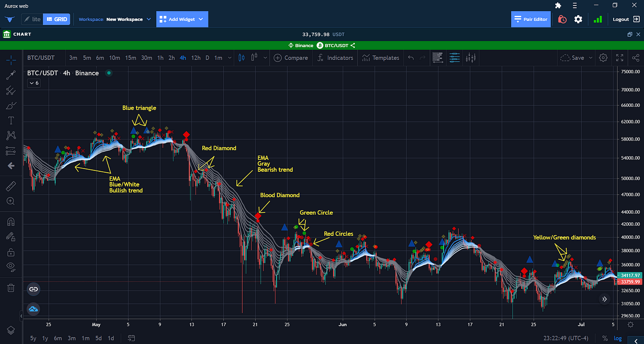Toggle percent scale on price axis
This screenshot has height=344, width=644.
[605, 338]
